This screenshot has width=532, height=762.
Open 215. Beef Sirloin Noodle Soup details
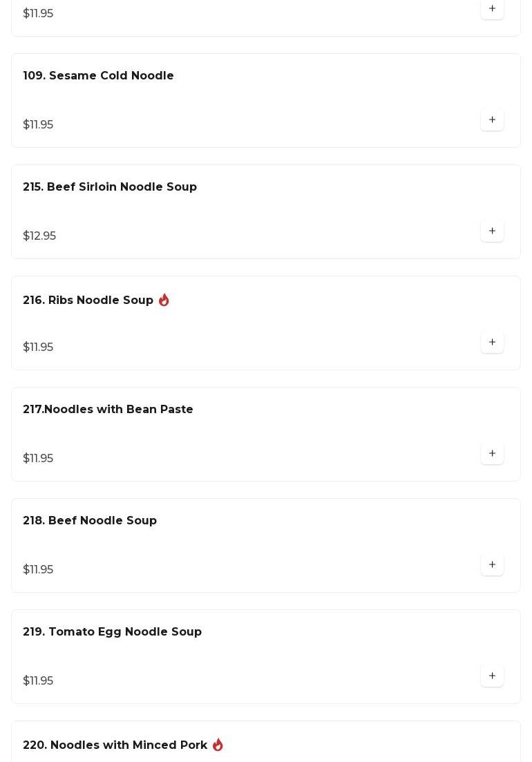point(110,187)
